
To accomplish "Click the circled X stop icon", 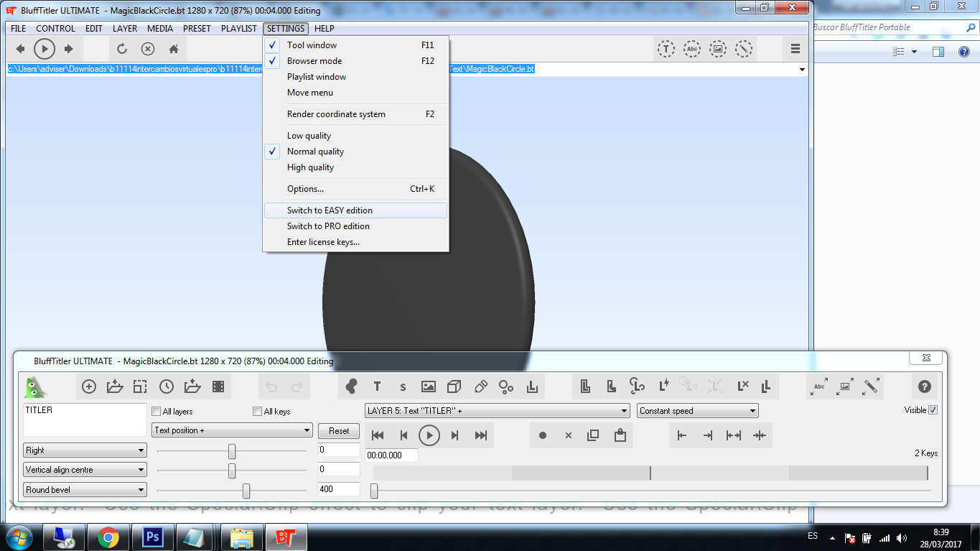I will (148, 49).
